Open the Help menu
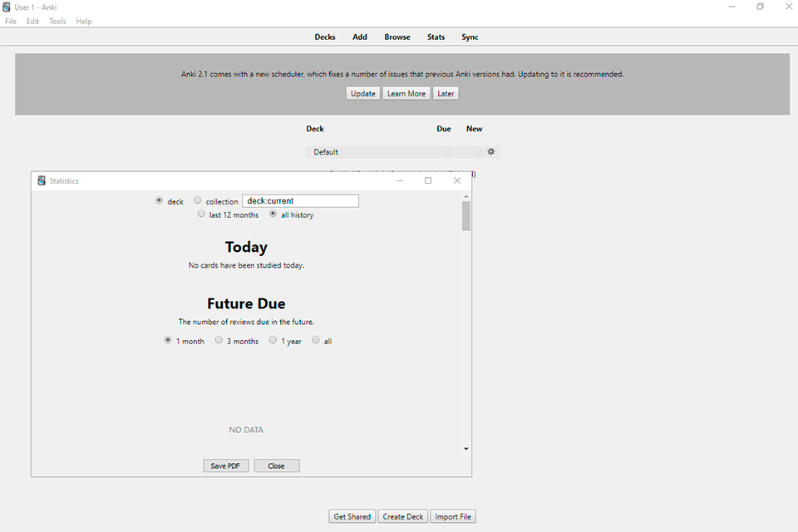The width and height of the screenshot is (798, 532). tap(84, 22)
